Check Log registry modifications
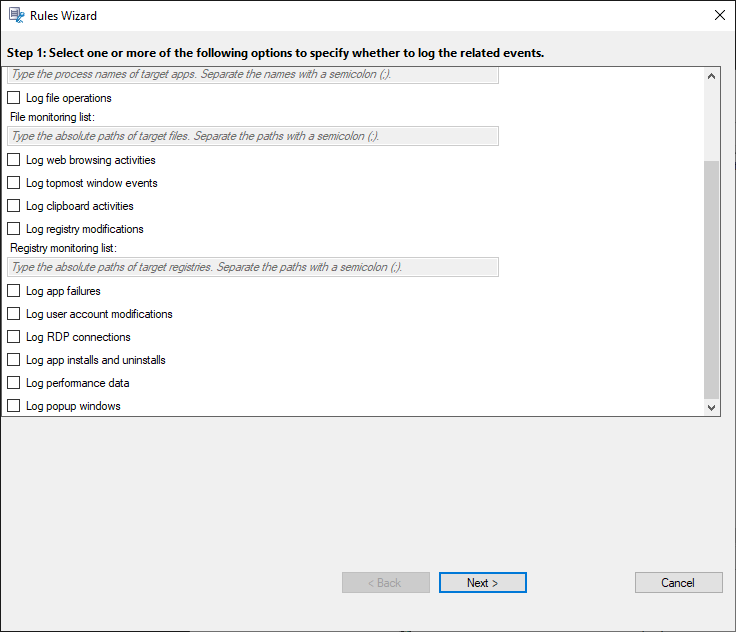This screenshot has width=736, height=632. click(14, 229)
